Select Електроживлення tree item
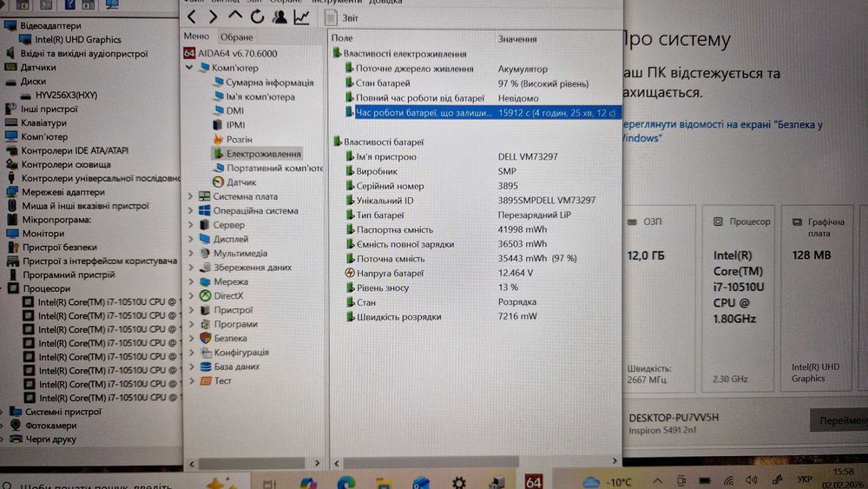 [258, 154]
